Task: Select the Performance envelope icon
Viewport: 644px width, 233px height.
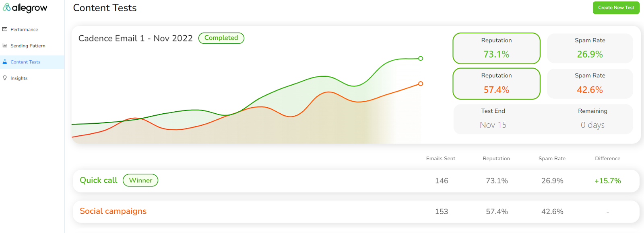Action: 5,29
